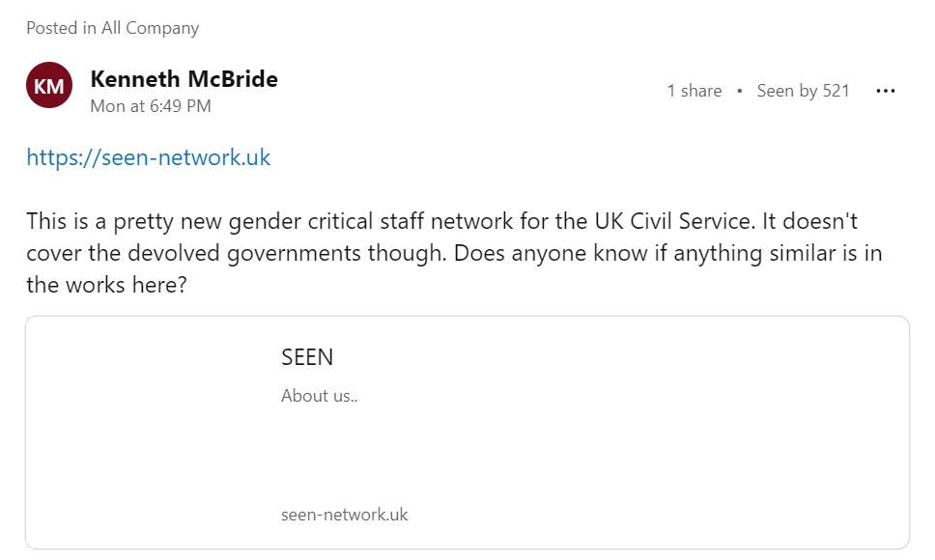935x560 pixels.
Task: Click the line 'cover the devolved governments though'
Action: click(236, 253)
